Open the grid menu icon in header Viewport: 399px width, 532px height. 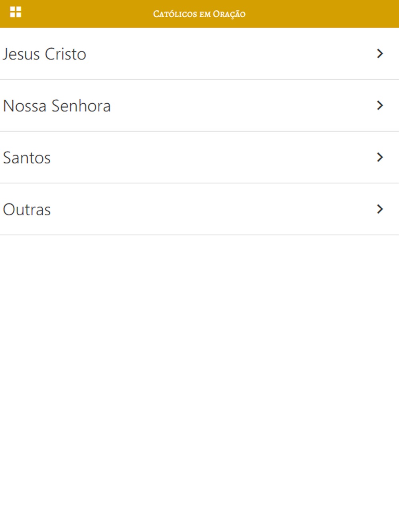[x=16, y=12]
